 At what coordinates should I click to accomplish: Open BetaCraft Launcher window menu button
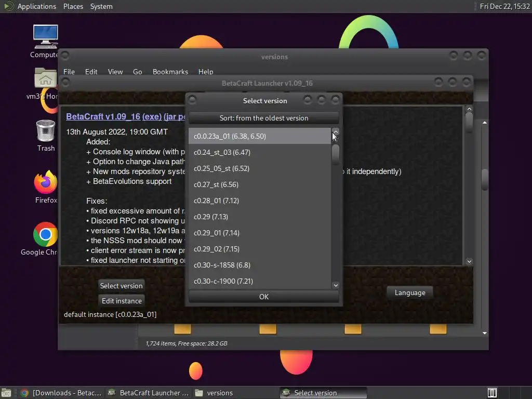pos(65,82)
